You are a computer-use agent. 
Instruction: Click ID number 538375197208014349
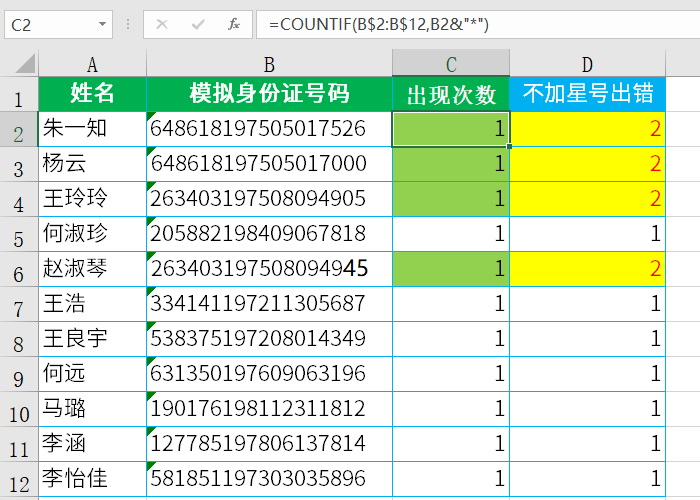pos(269,339)
